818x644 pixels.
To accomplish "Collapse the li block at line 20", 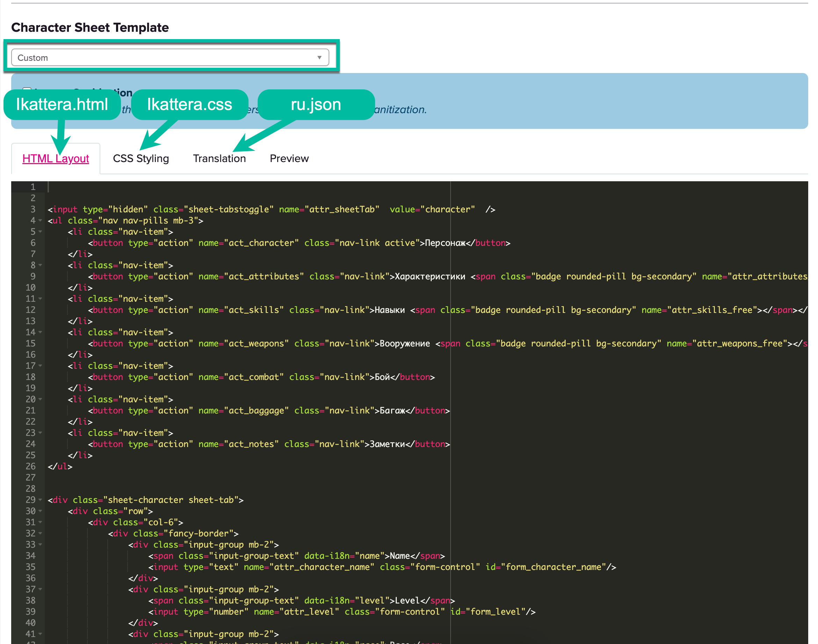I will (40, 399).
